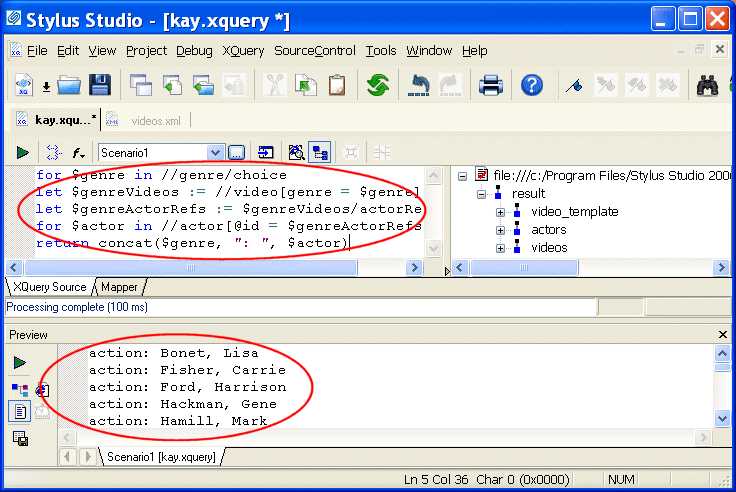The image size is (736, 492).
Task: Toggle the text view button in Preview
Action: pos(19,411)
